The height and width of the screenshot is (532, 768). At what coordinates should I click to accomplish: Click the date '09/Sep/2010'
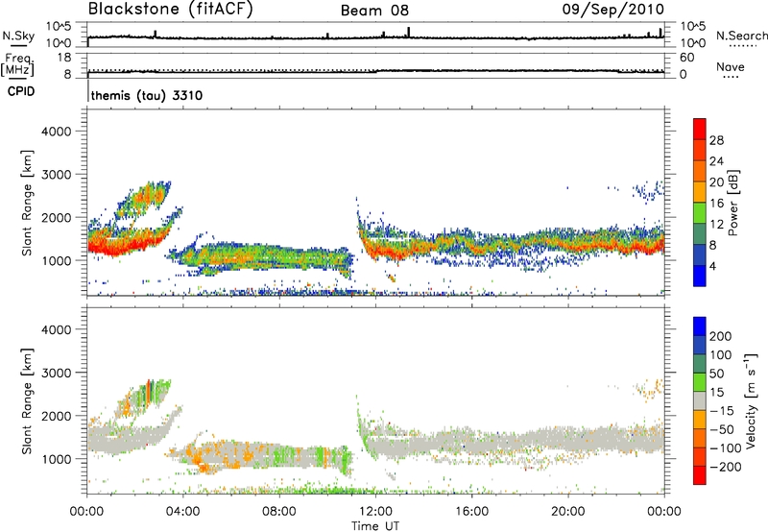[x=613, y=10]
